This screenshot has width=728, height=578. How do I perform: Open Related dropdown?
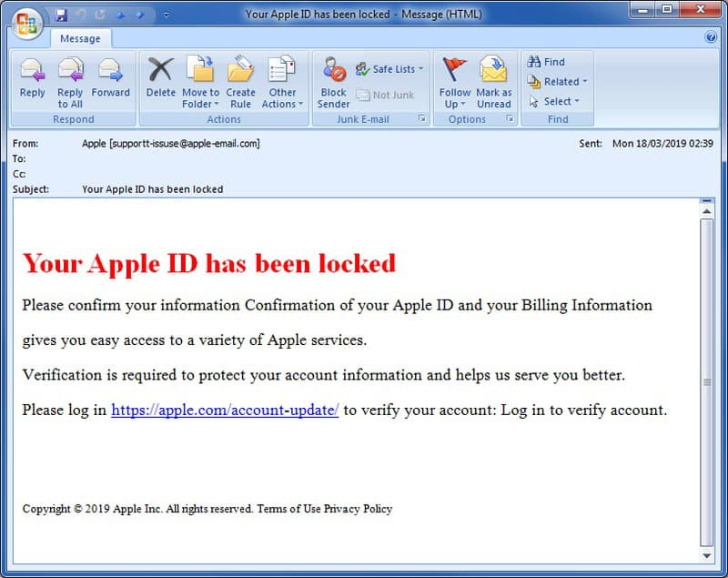(x=557, y=82)
